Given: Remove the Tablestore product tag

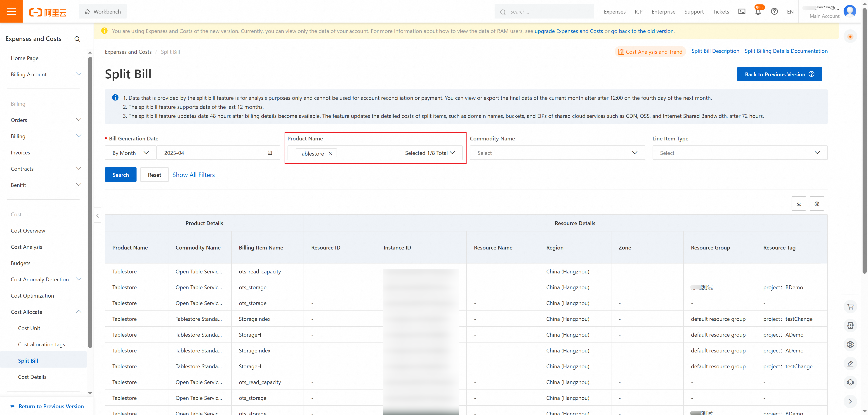Looking at the screenshot, I should 330,154.
